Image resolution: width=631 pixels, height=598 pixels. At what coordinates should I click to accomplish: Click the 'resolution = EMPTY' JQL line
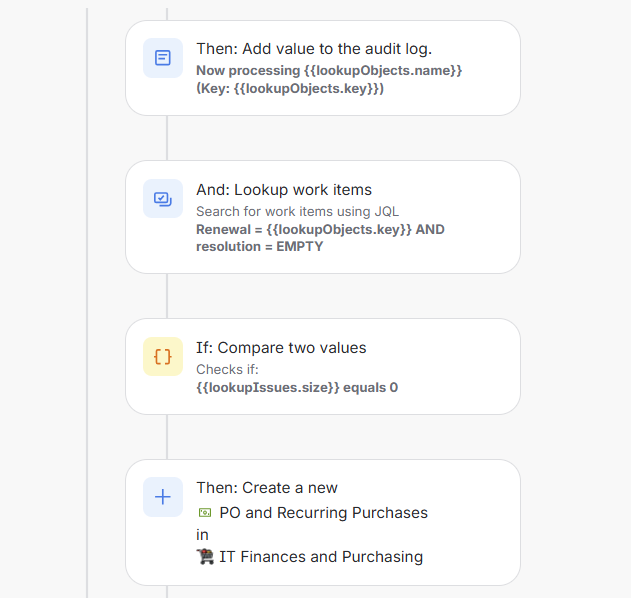click(260, 246)
